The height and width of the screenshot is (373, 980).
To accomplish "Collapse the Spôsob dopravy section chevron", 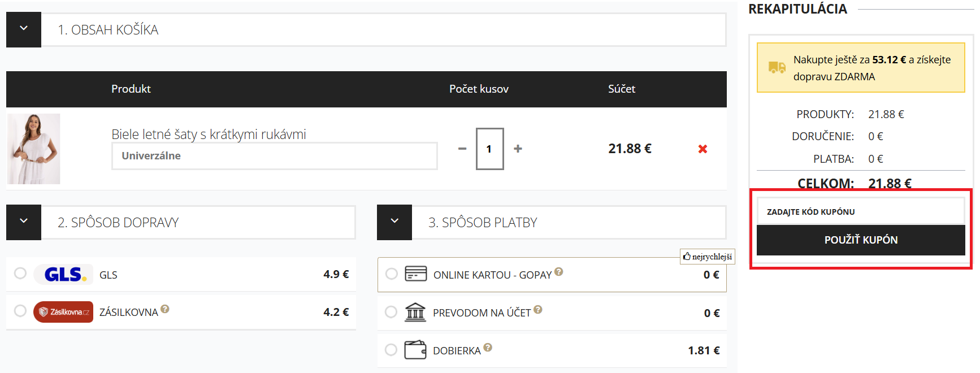I will click(24, 222).
